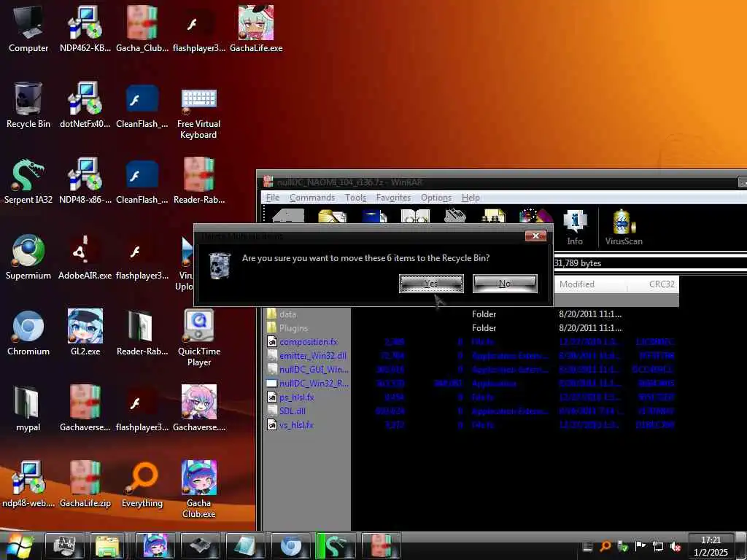Select the Recycle Bin desktop icon
The width and height of the screenshot is (747, 560).
click(x=28, y=105)
